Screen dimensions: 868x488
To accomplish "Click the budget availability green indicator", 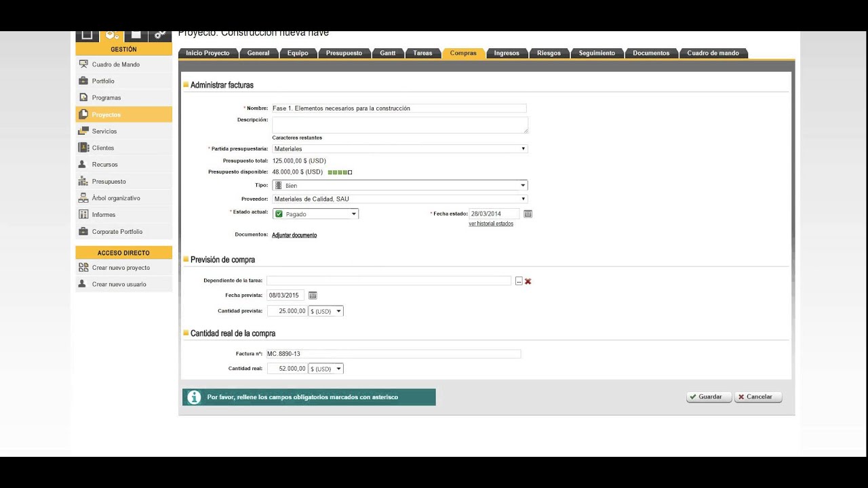I will point(340,172).
